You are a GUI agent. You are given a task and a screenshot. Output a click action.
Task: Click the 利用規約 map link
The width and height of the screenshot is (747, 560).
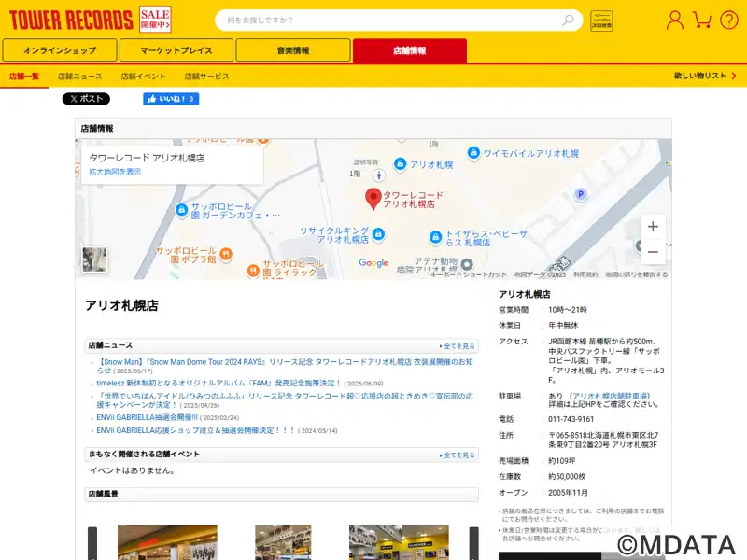pos(585,274)
